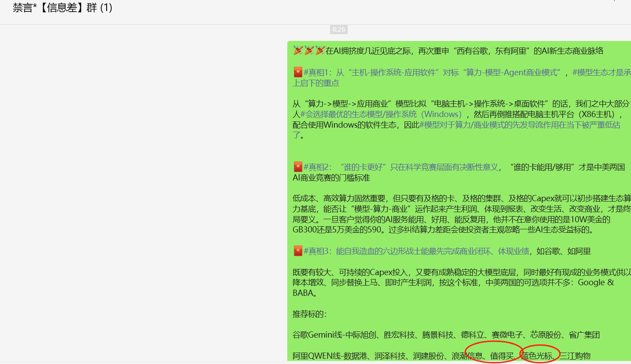Click the 8:26 timestamp badge
Image resolution: width=631 pixels, height=364 pixels.
pos(338,29)
